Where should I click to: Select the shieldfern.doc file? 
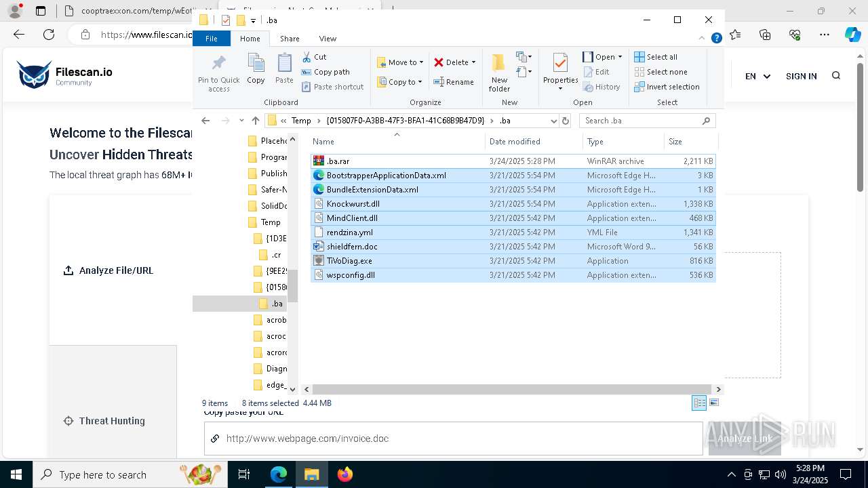pyautogui.click(x=513, y=247)
